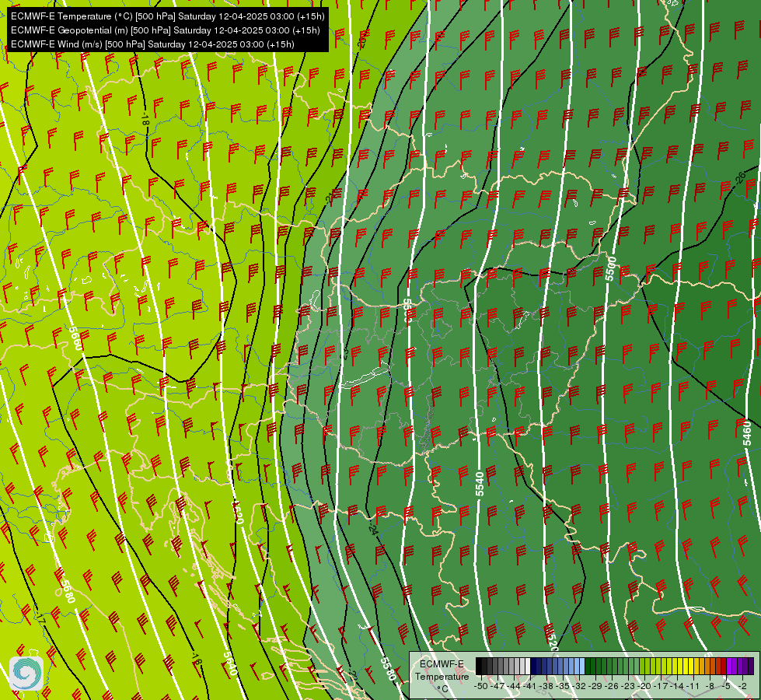
Task: Click the -17 isotherm label
Action: click(x=40, y=618)
